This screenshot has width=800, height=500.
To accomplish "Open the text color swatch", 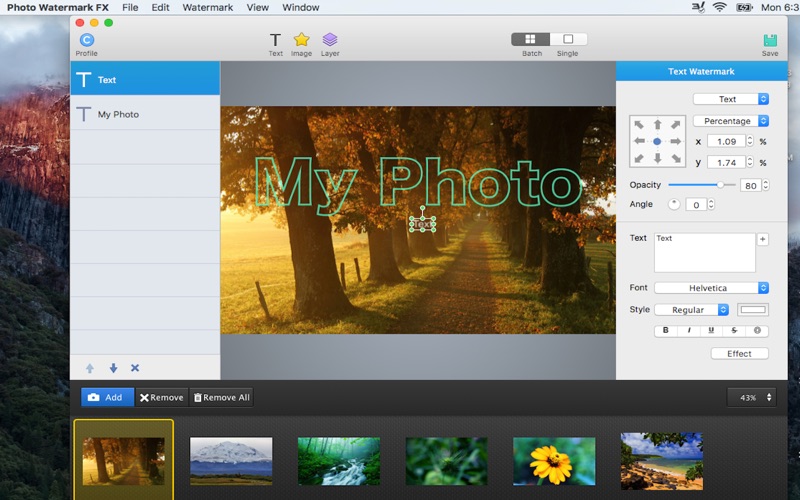I will coord(753,310).
